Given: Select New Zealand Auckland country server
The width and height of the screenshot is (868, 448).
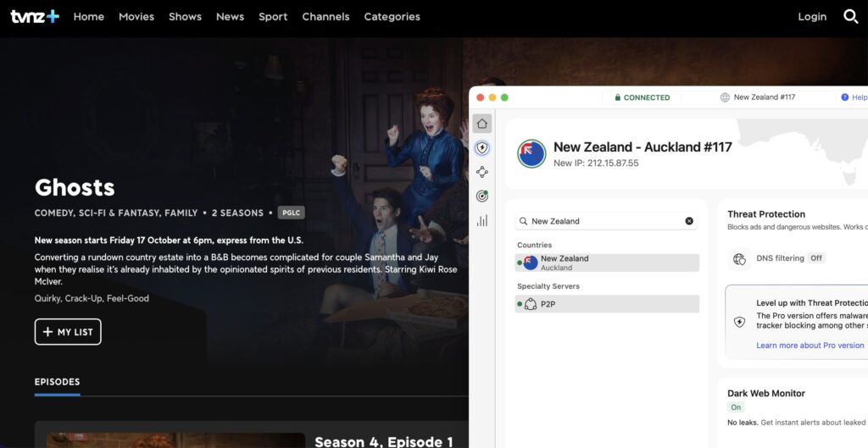Looking at the screenshot, I should pos(607,263).
